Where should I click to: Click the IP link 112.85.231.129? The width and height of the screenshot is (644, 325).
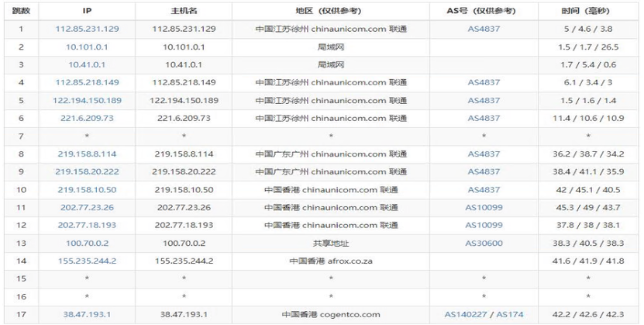[87, 29]
